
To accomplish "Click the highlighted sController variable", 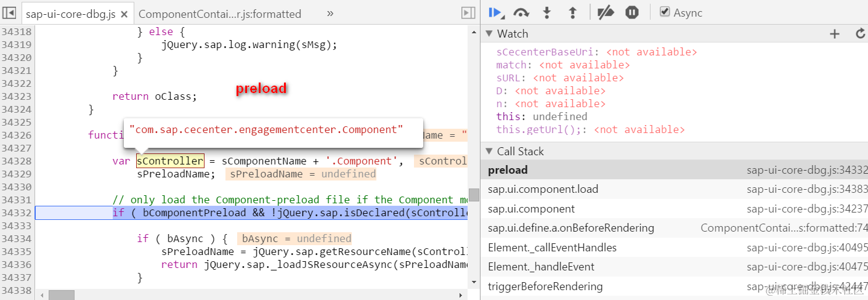I will (170, 161).
